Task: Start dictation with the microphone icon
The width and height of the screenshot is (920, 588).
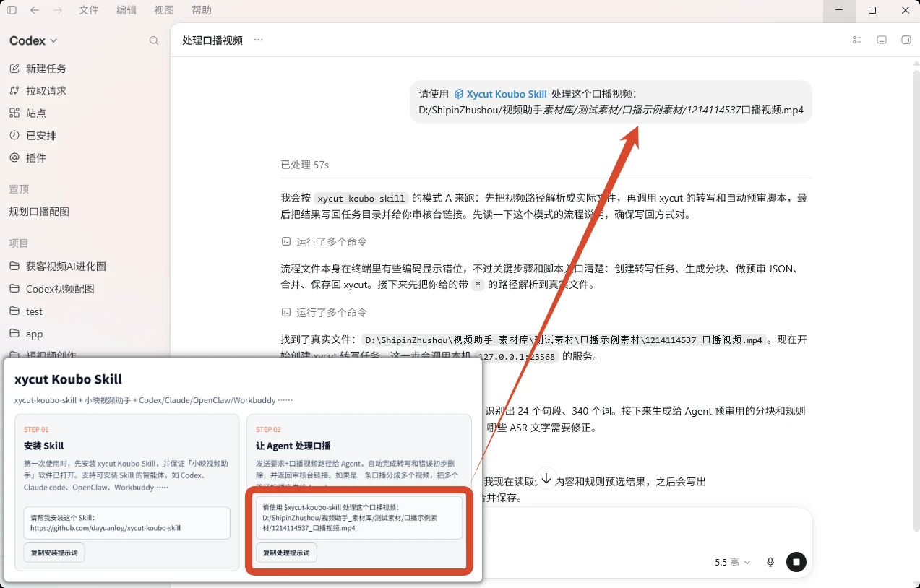Action: tap(770, 562)
